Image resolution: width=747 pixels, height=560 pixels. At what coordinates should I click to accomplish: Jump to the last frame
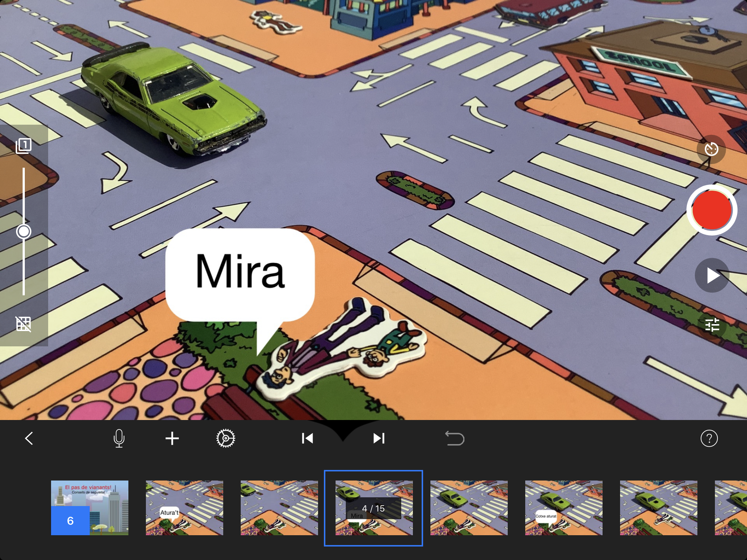pyautogui.click(x=379, y=438)
